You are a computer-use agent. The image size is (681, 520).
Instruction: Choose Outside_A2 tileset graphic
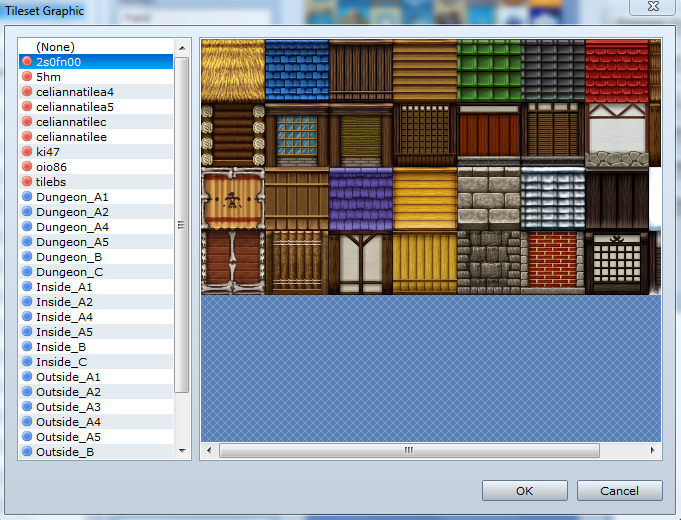click(x=96, y=391)
